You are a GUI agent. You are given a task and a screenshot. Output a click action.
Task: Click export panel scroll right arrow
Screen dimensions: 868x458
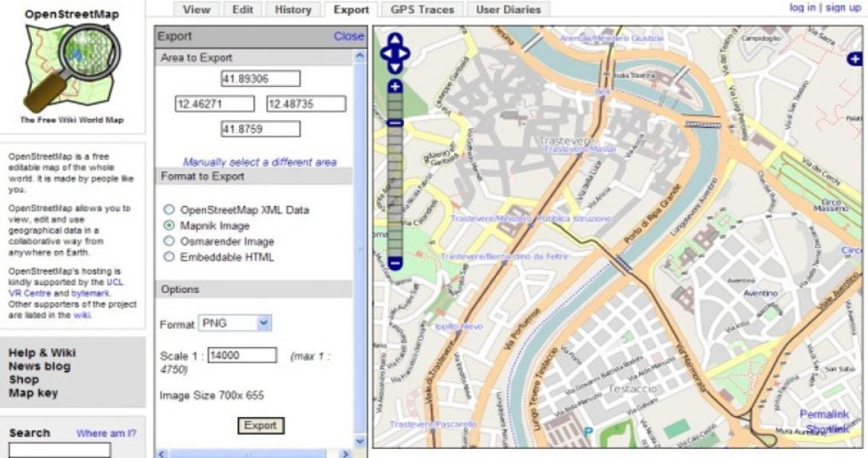pyautogui.click(x=345, y=453)
